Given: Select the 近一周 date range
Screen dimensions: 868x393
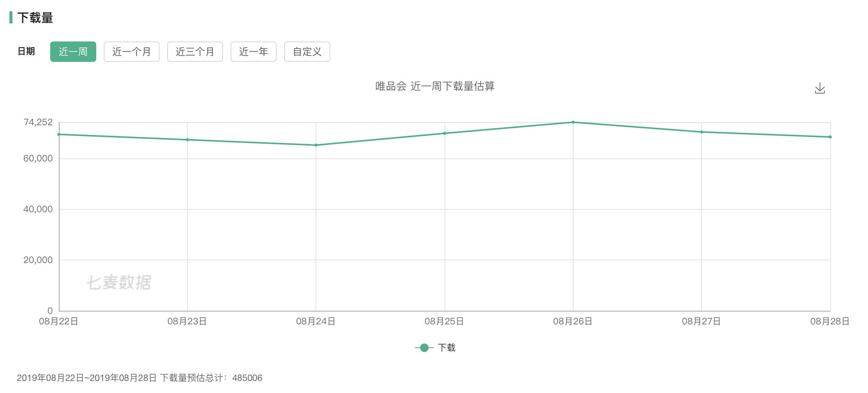Looking at the screenshot, I should click(73, 52).
